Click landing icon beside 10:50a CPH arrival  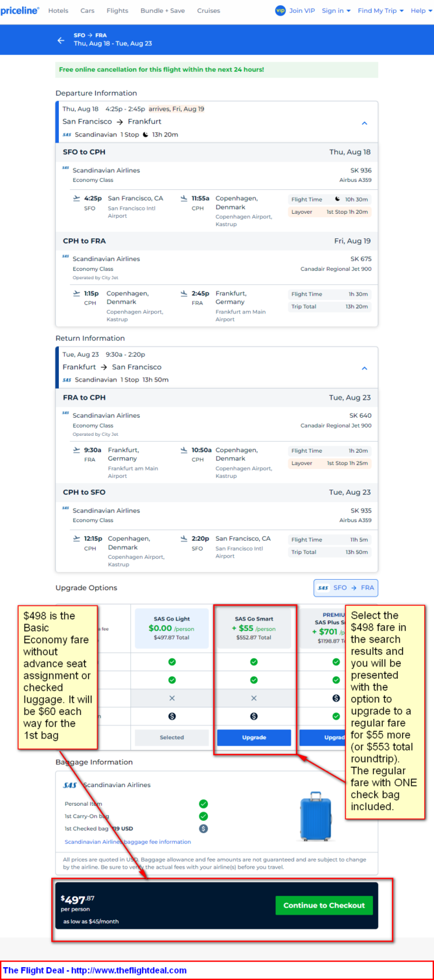point(184,450)
